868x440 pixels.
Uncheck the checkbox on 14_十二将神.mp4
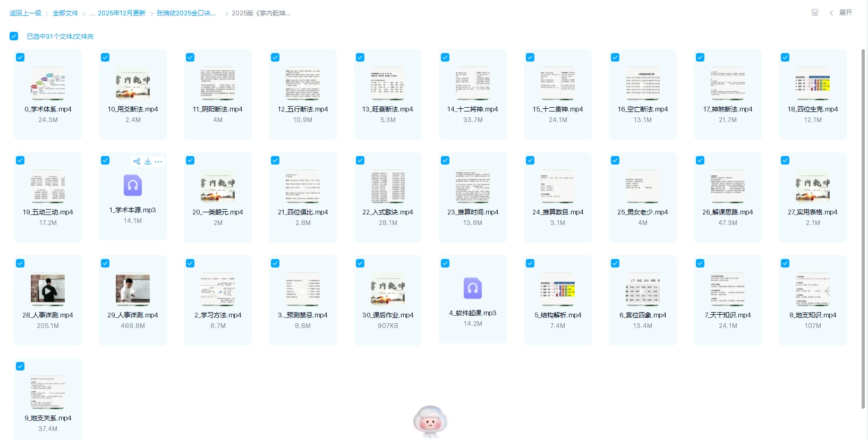tap(445, 57)
